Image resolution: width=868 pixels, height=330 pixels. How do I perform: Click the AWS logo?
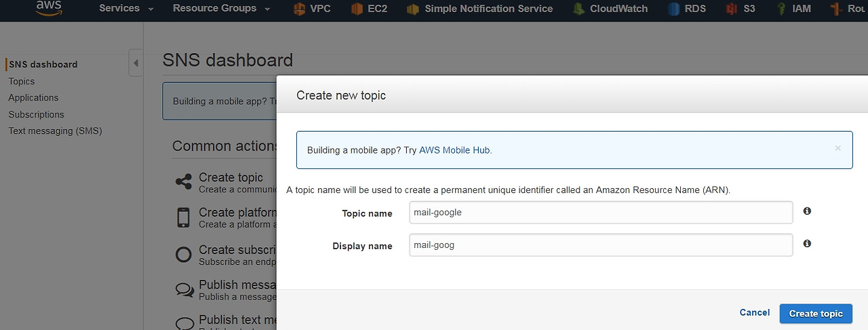(49, 7)
